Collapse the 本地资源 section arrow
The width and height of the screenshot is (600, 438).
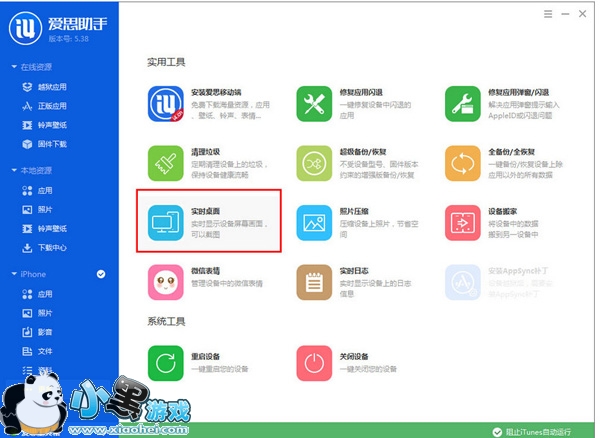coord(14,170)
